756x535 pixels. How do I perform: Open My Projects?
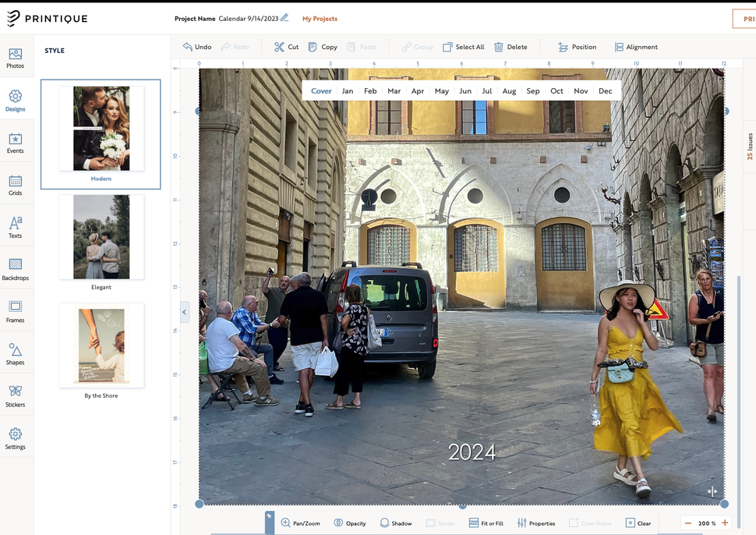[x=320, y=19]
